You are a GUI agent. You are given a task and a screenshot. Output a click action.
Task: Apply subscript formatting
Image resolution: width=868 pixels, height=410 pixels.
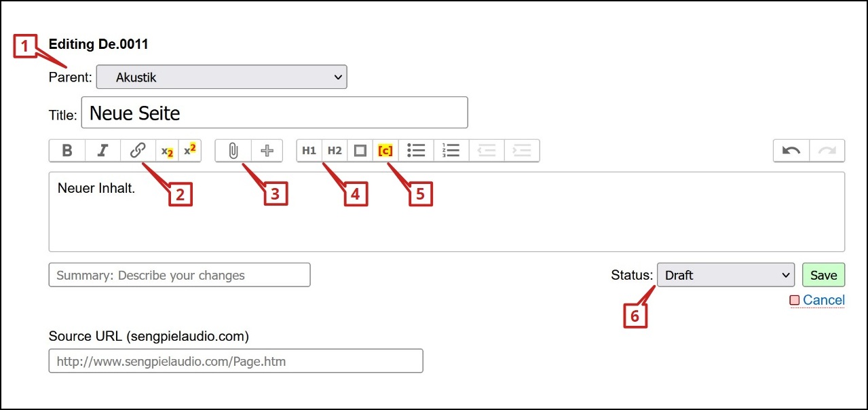167,151
